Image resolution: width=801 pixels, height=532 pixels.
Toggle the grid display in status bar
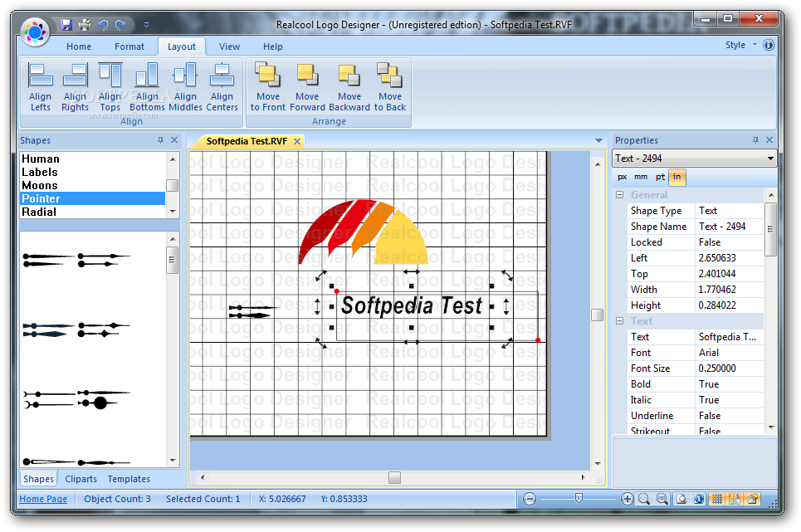(717, 499)
